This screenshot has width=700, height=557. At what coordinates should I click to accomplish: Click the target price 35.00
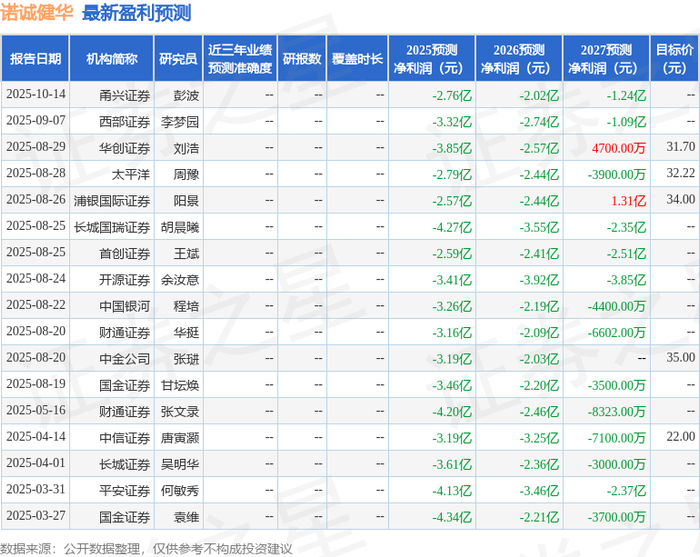tap(681, 357)
